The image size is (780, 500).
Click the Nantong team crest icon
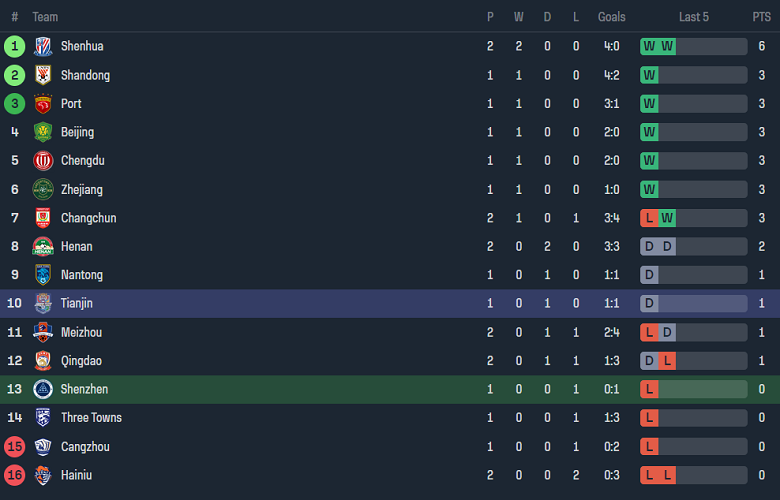point(43,275)
